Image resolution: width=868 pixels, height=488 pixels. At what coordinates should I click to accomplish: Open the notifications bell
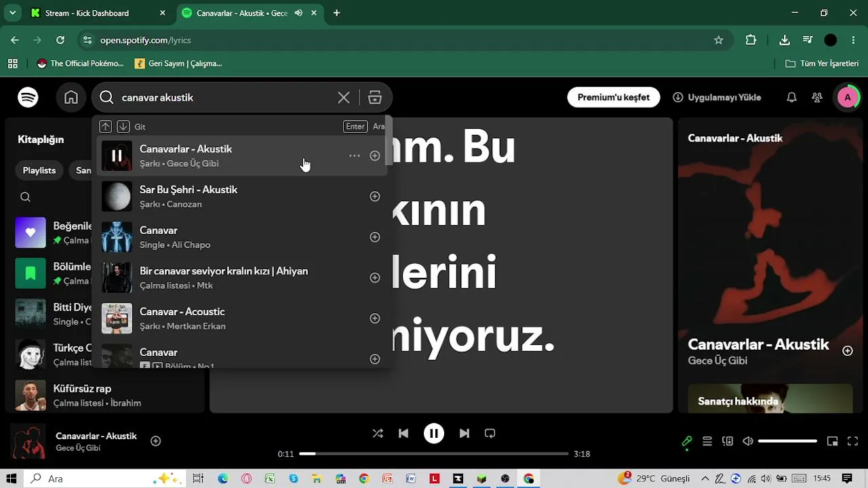tap(791, 98)
